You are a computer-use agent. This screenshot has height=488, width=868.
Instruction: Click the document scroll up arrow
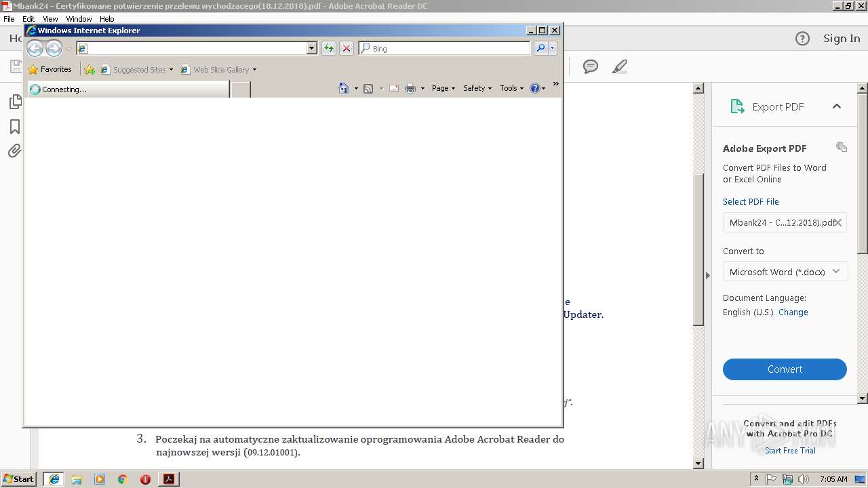(x=698, y=88)
